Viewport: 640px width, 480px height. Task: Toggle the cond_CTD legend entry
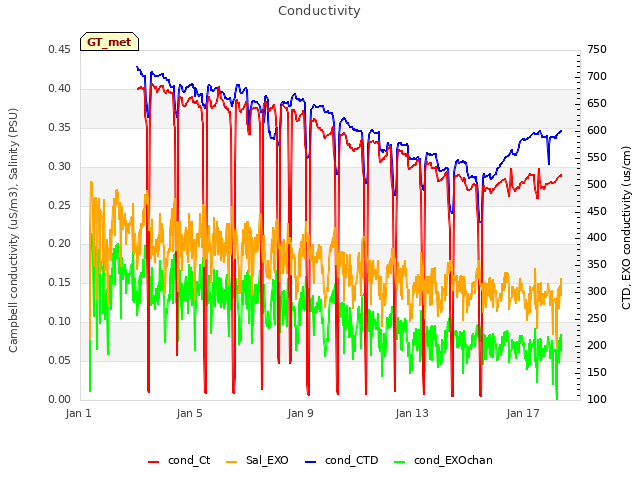click(342, 460)
